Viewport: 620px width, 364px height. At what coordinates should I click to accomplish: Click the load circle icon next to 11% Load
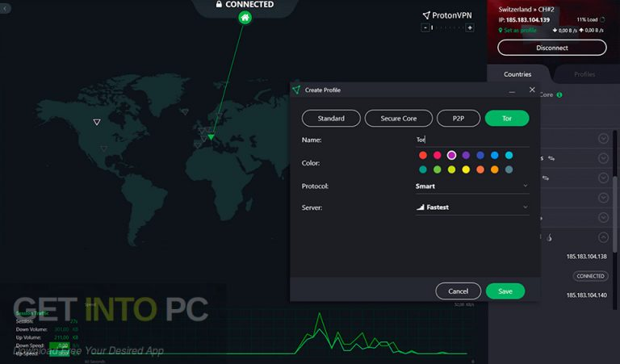pyautogui.click(x=602, y=19)
